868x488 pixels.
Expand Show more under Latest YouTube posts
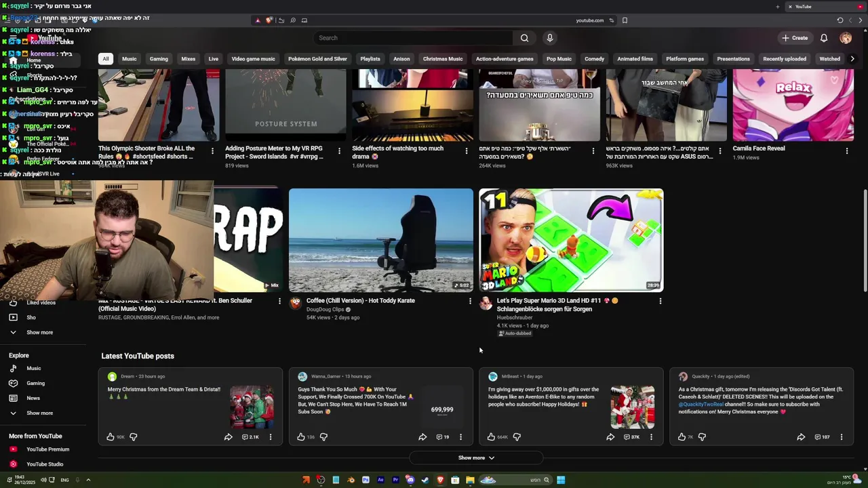tap(476, 458)
